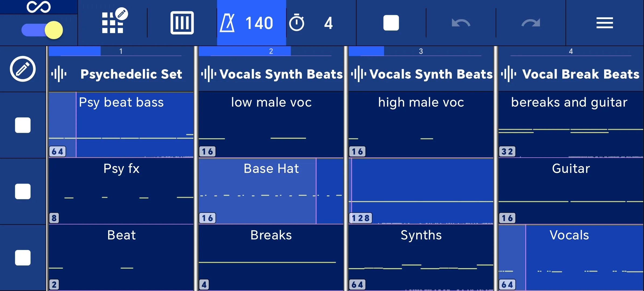Launch the Guitar clip
The height and width of the screenshot is (291, 644).
click(x=571, y=191)
